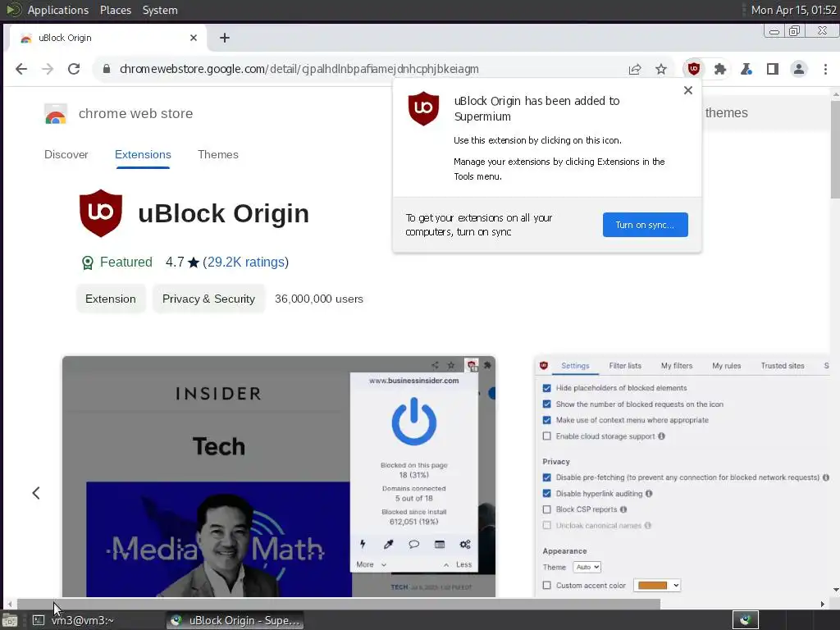
Task: Toggle Show number of blocked requests checkbox
Action: point(546,404)
